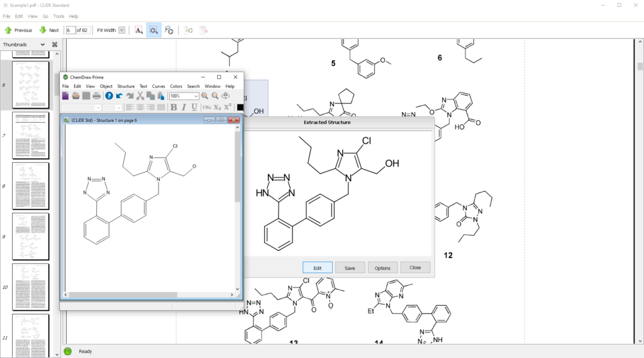This screenshot has width=644, height=358.
Task: Click the Options button in Extracted Structure
Action: coord(382,267)
